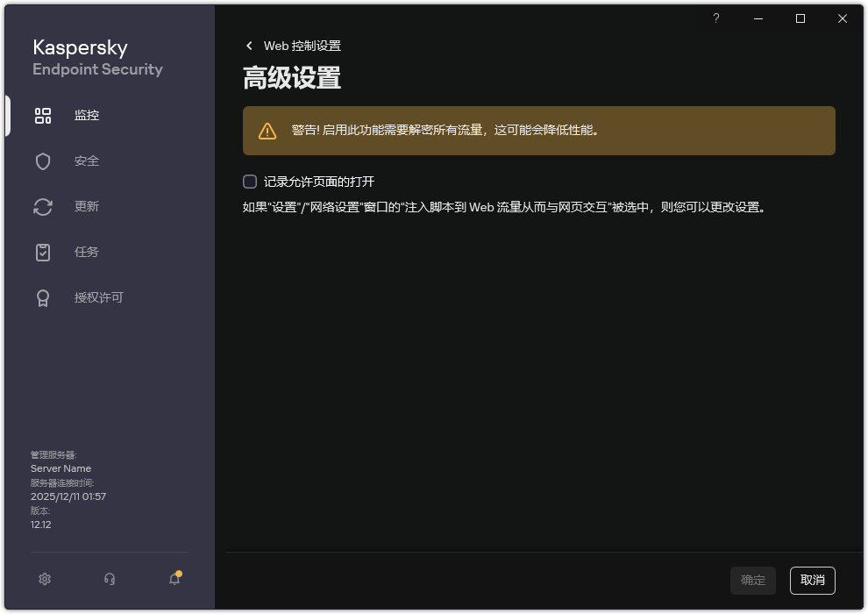The image size is (868, 614).
Task: Open the 任务 tasks clipboard icon
Action: click(x=43, y=252)
